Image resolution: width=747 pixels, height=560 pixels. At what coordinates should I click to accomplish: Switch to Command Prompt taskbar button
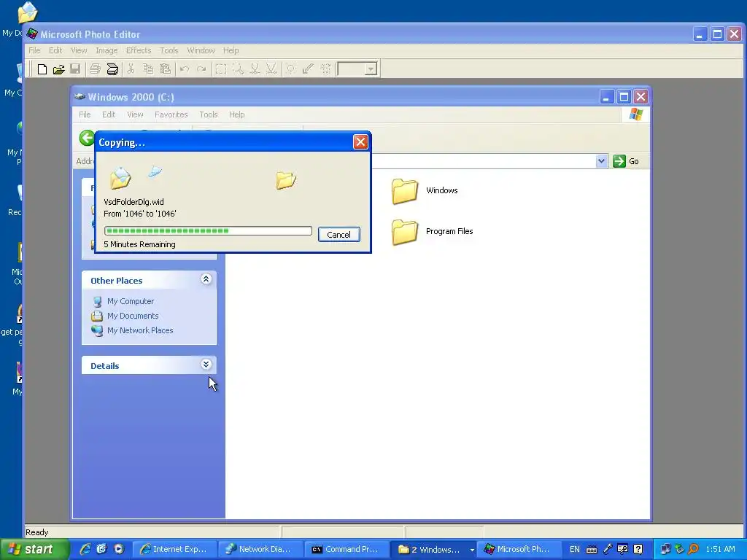[x=347, y=550]
